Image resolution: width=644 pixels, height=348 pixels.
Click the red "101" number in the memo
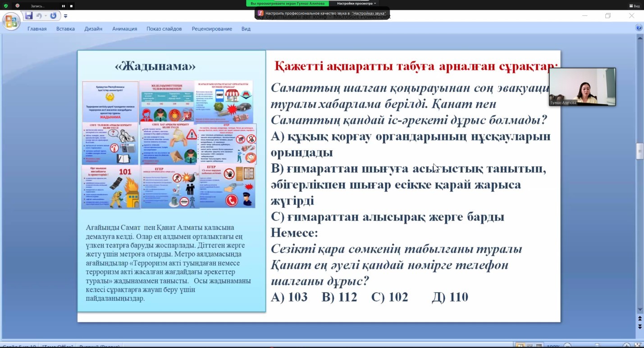(125, 172)
